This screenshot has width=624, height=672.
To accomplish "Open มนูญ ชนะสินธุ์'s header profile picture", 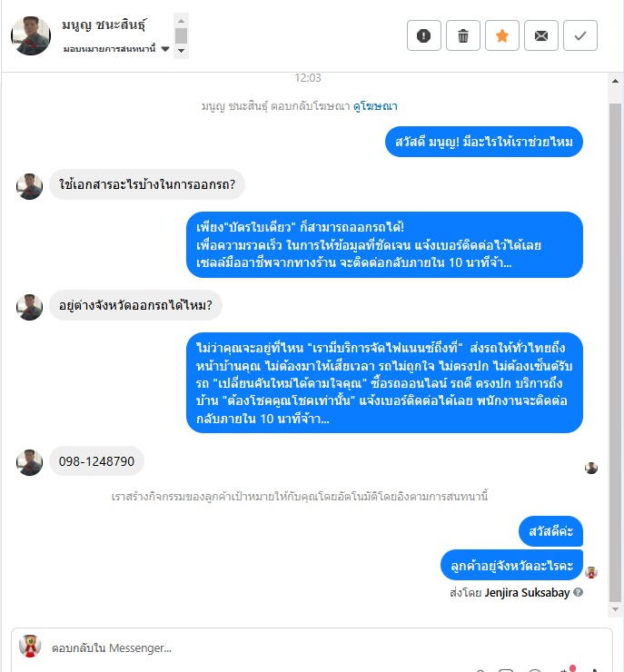I will (x=31, y=35).
